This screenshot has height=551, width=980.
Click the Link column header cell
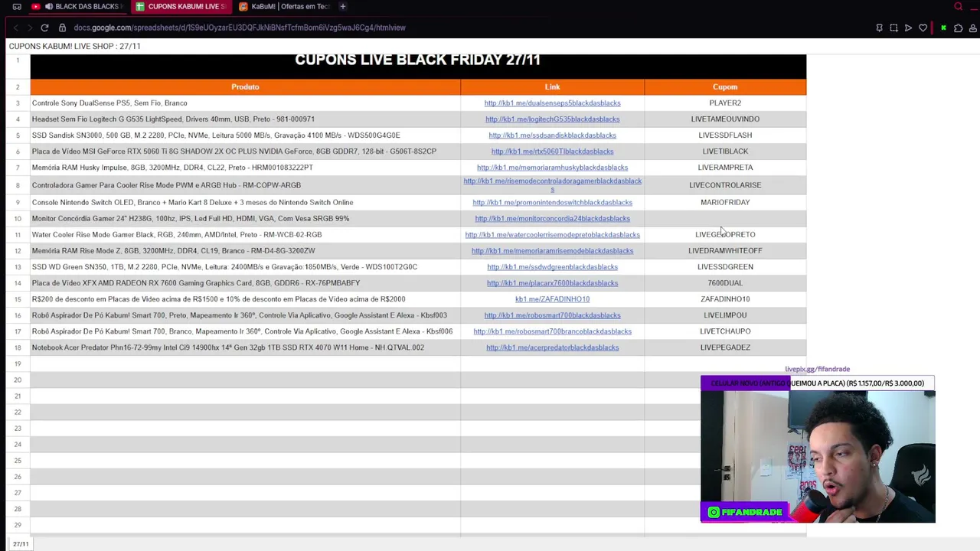(552, 87)
